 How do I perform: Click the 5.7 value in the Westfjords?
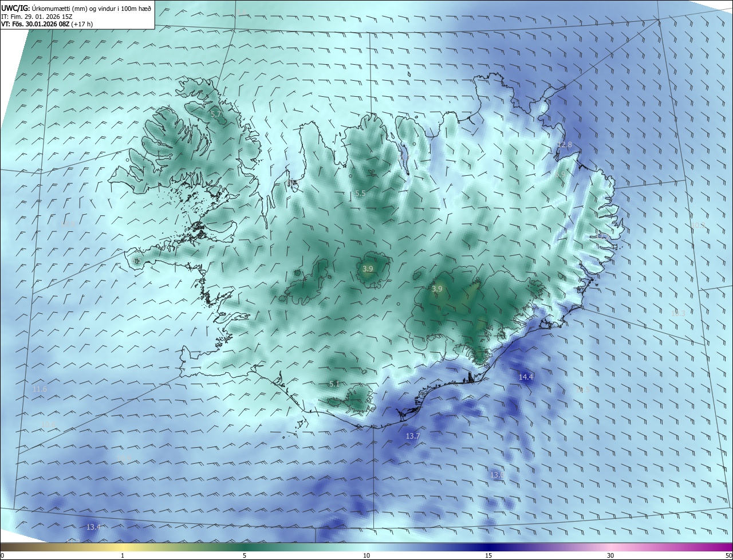[216, 115]
